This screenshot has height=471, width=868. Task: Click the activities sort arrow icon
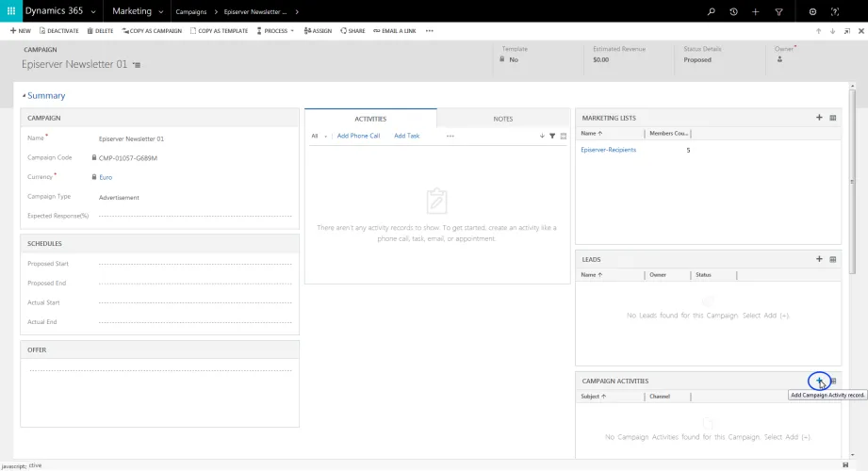[x=542, y=136]
